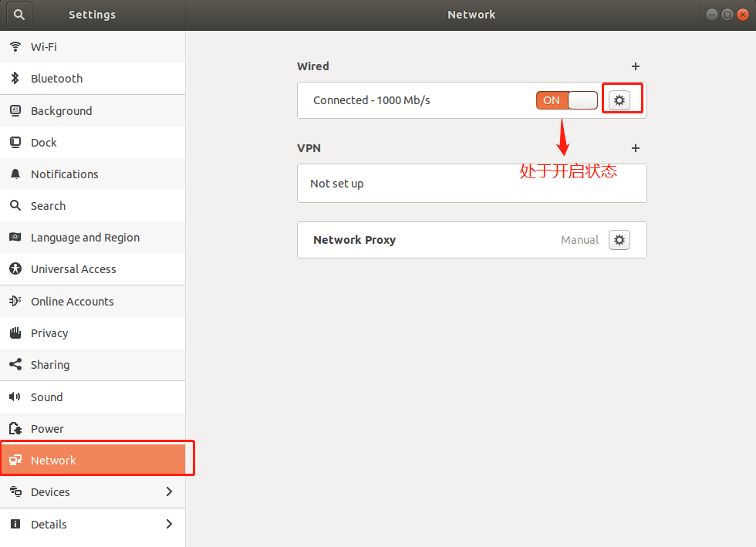756x547 pixels.
Task: Turn off the wired connection switch
Action: [x=567, y=100]
